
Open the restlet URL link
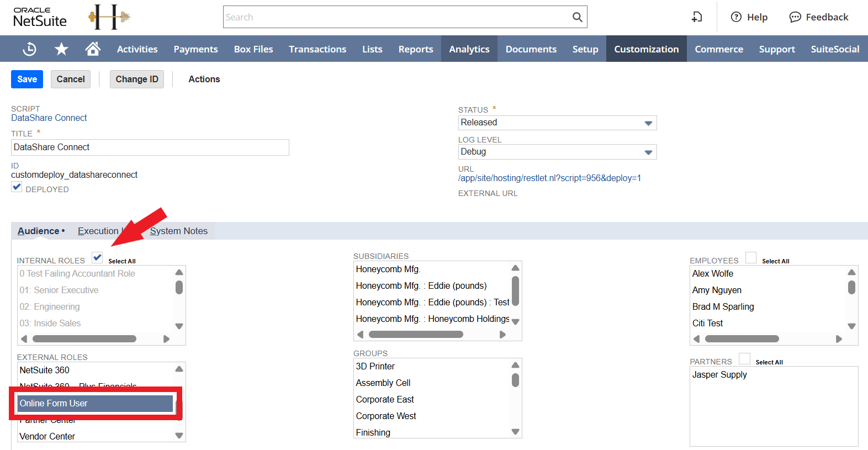click(x=549, y=178)
